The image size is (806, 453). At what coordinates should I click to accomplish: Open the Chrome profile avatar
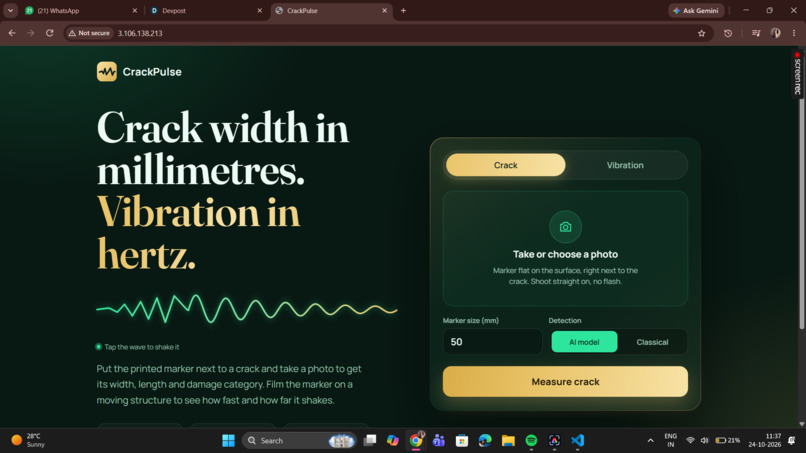776,33
